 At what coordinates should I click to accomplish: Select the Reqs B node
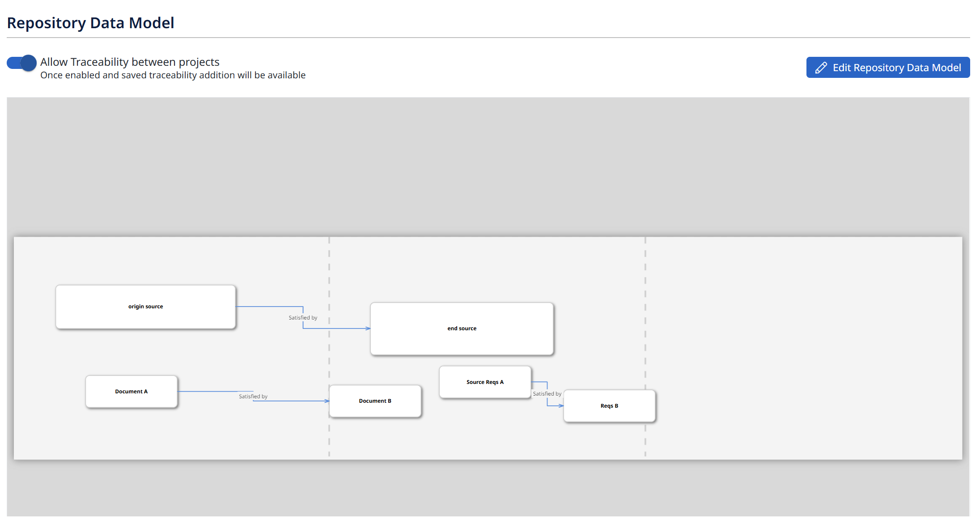tap(610, 406)
